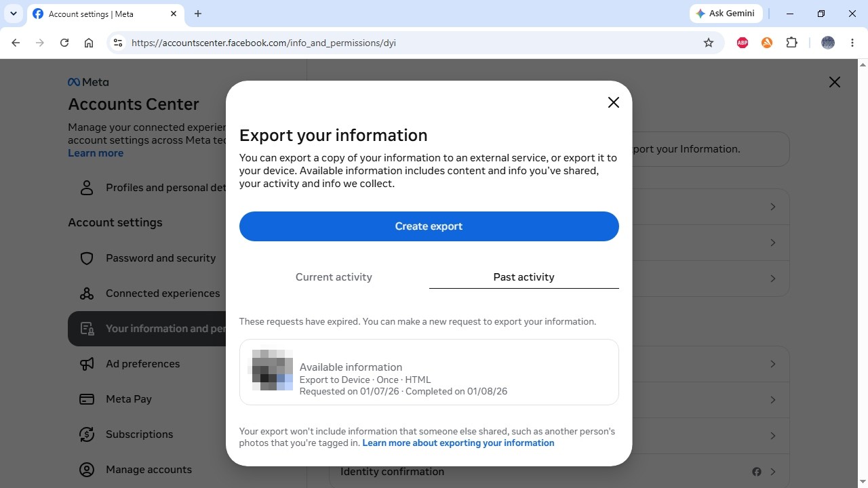Open the Meta Pay card icon

click(87, 399)
